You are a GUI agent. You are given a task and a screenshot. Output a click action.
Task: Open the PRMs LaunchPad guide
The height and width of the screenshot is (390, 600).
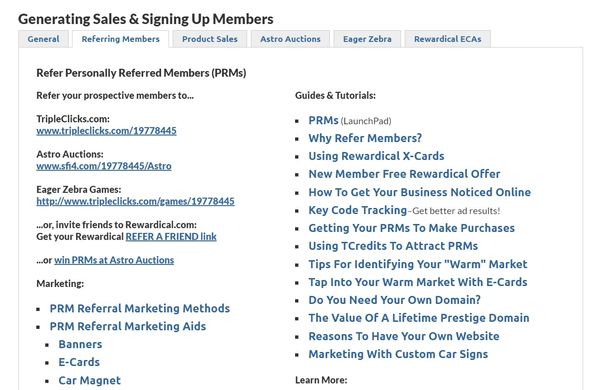(x=323, y=121)
